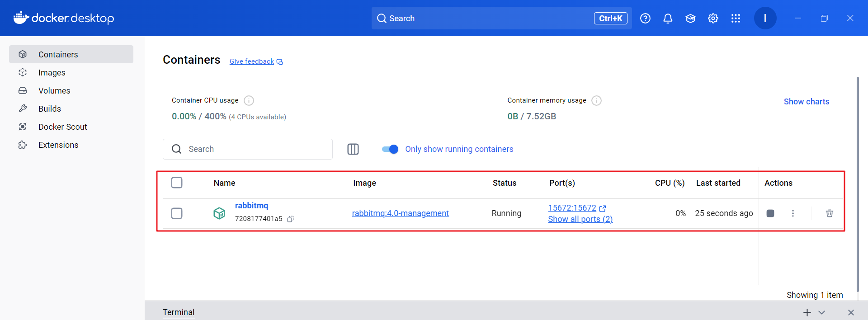Add a new terminal with plus icon
The image size is (868, 320).
coord(807,312)
